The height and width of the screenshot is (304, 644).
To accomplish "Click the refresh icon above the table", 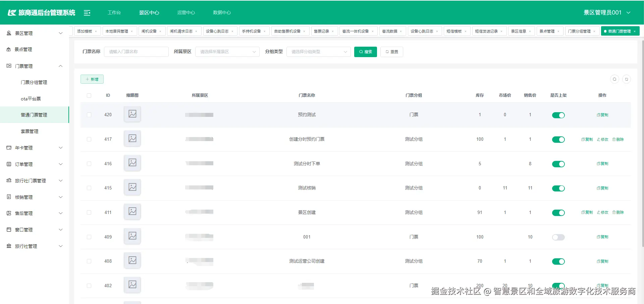I will (627, 79).
